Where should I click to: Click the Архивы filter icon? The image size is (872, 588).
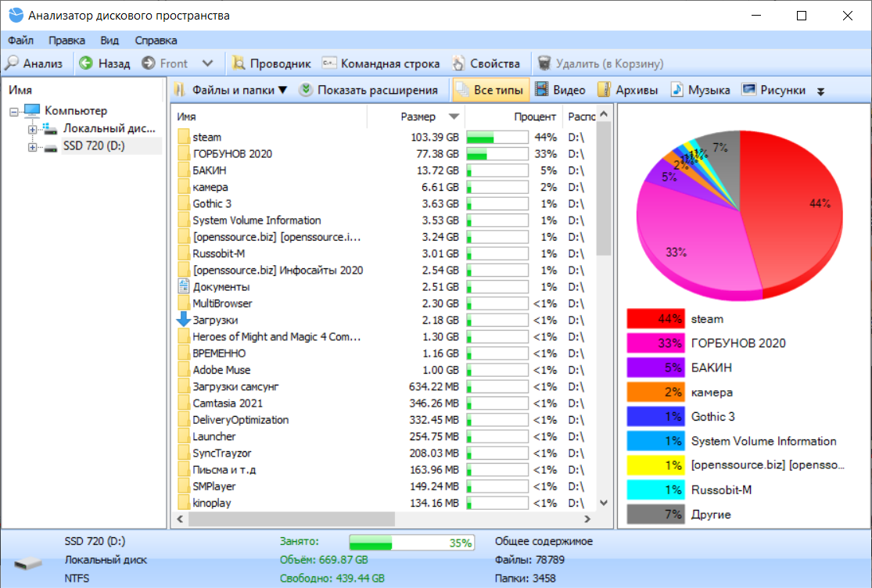click(x=604, y=89)
